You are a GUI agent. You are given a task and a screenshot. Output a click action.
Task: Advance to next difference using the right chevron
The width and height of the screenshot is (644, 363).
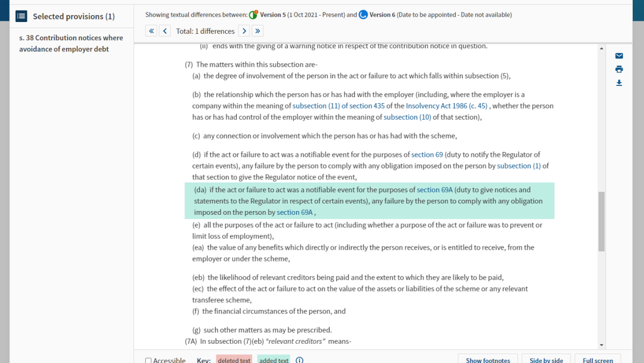click(x=244, y=31)
